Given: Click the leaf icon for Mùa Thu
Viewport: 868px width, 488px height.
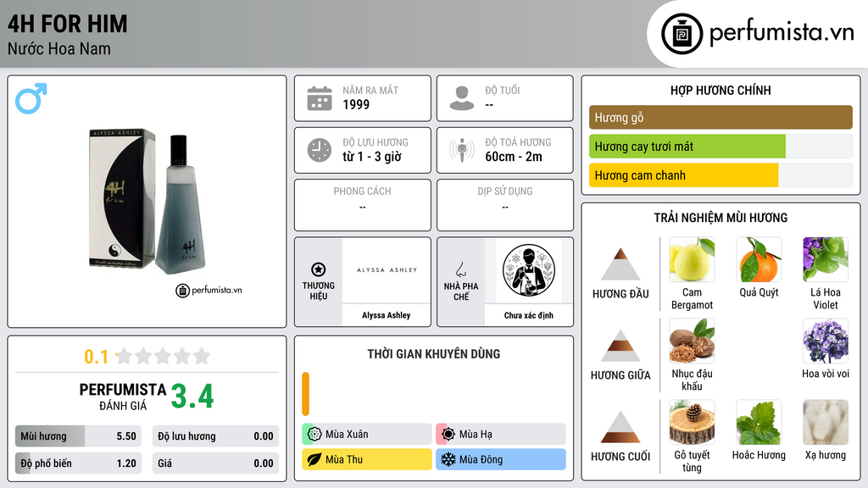Looking at the screenshot, I should click(314, 459).
